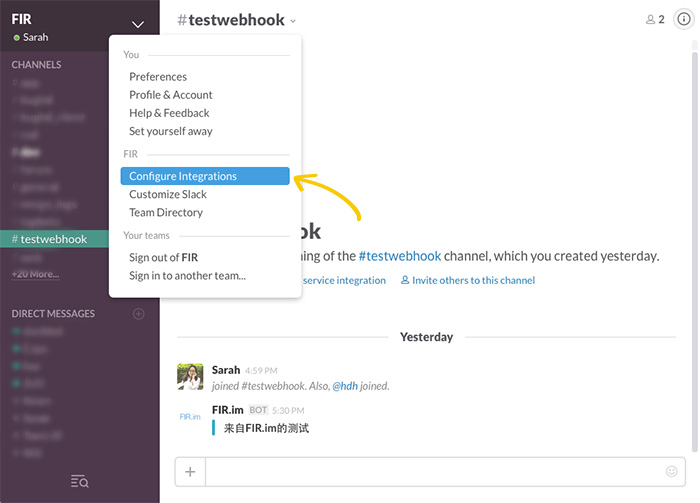
Task: Click the CHANNELS sidebar heading
Action: (x=37, y=65)
